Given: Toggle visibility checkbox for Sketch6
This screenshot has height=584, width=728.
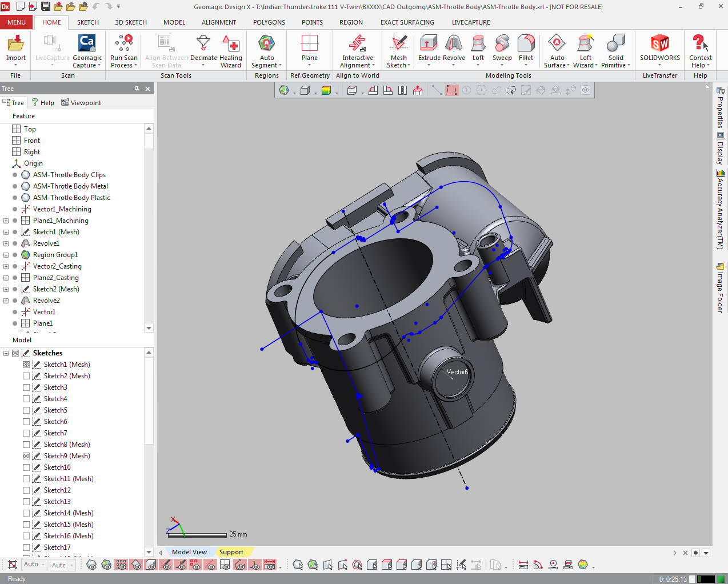Looking at the screenshot, I should (26, 422).
